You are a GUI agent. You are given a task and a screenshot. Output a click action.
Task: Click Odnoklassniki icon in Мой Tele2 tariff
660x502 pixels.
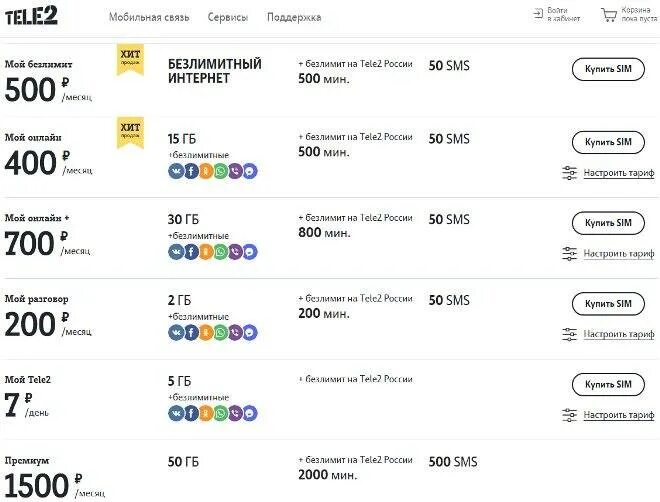coord(205,412)
